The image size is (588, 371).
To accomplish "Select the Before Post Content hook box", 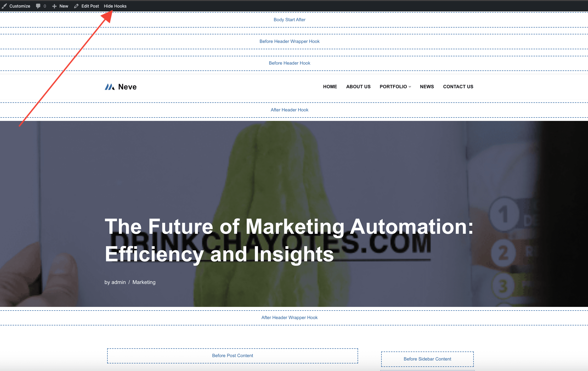I will 232,355.
